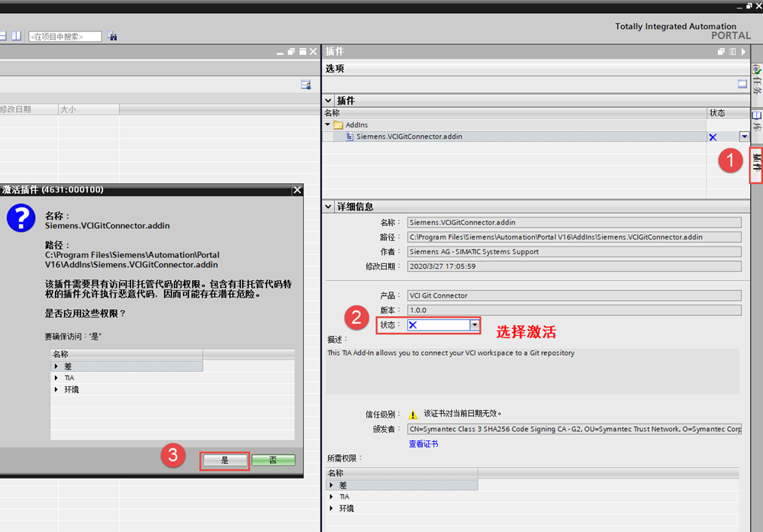Viewport: 763px width, 532px height.
Task: Click the description text about VCI workspace
Action: (x=451, y=353)
